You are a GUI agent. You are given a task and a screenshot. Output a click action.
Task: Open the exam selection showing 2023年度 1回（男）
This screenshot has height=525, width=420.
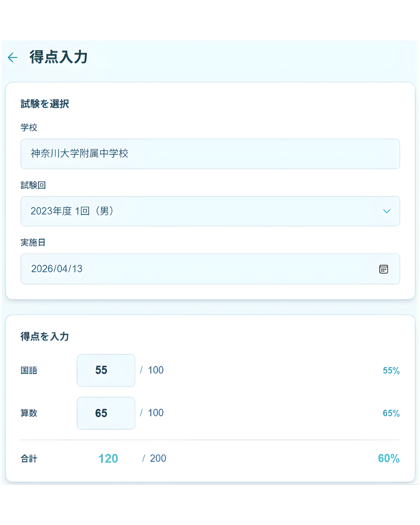point(210,211)
